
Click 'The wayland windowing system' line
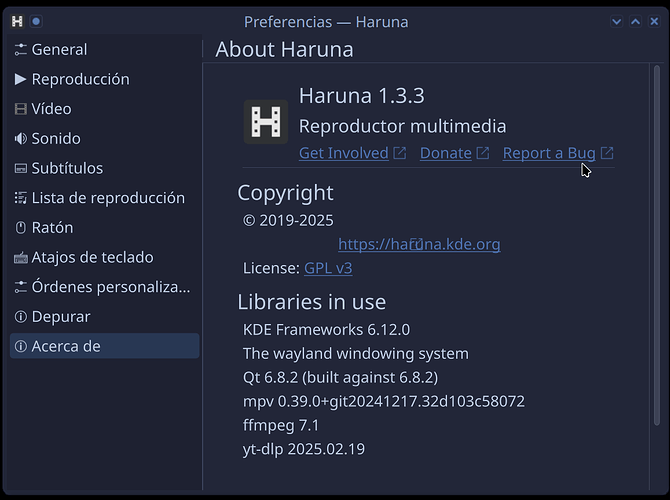point(356,354)
